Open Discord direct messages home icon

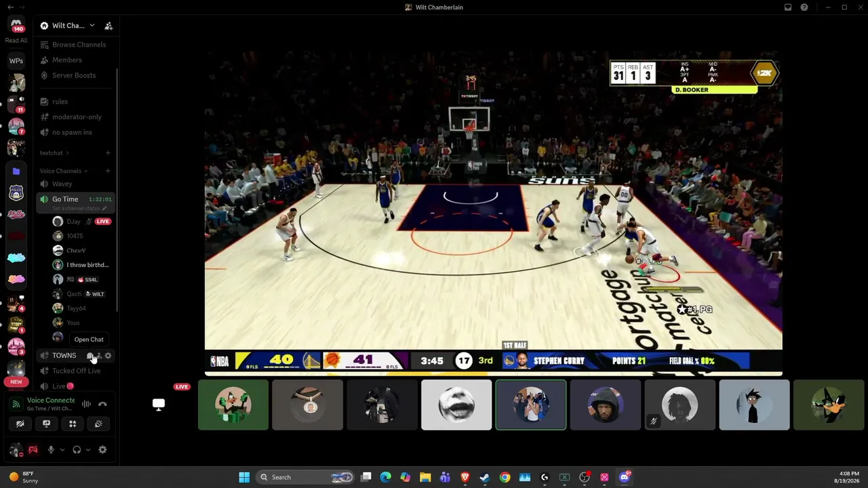pyautogui.click(x=16, y=25)
